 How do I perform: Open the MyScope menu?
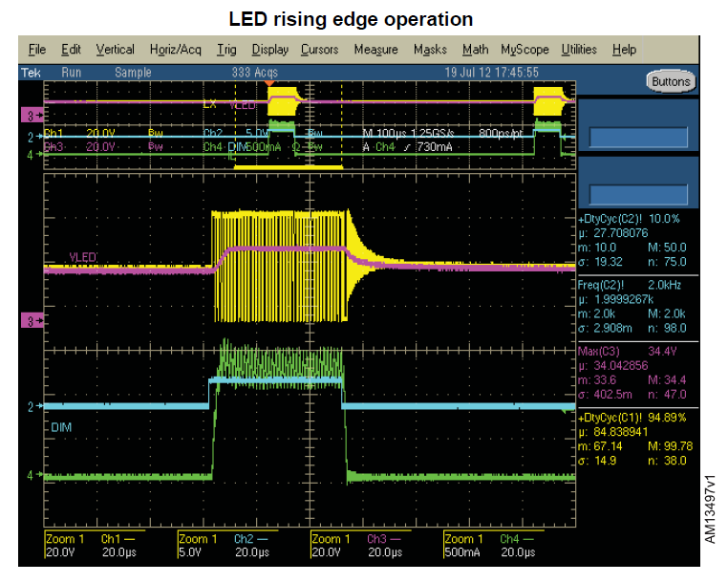coord(525,50)
